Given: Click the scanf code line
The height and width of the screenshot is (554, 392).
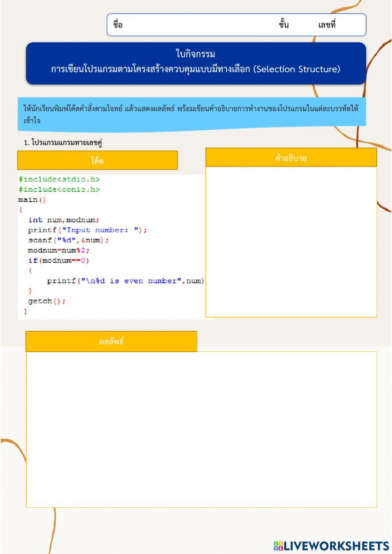Looking at the screenshot, I should [68, 240].
